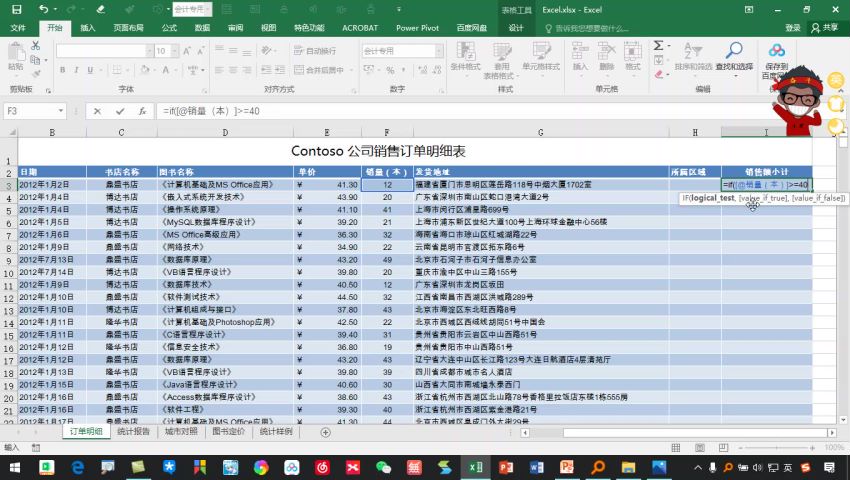
Task: Click the AutoSum sigma icon
Action: pyautogui.click(x=658, y=46)
